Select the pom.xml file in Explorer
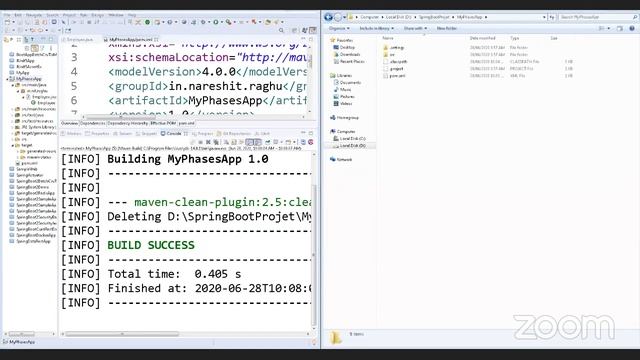This screenshot has width=640, height=360. [397, 76]
